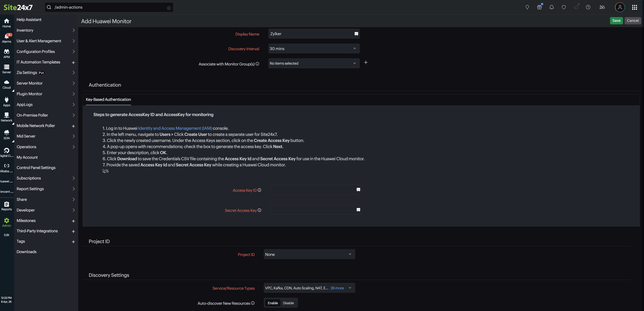Click the APM binoculars icon

(6, 53)
